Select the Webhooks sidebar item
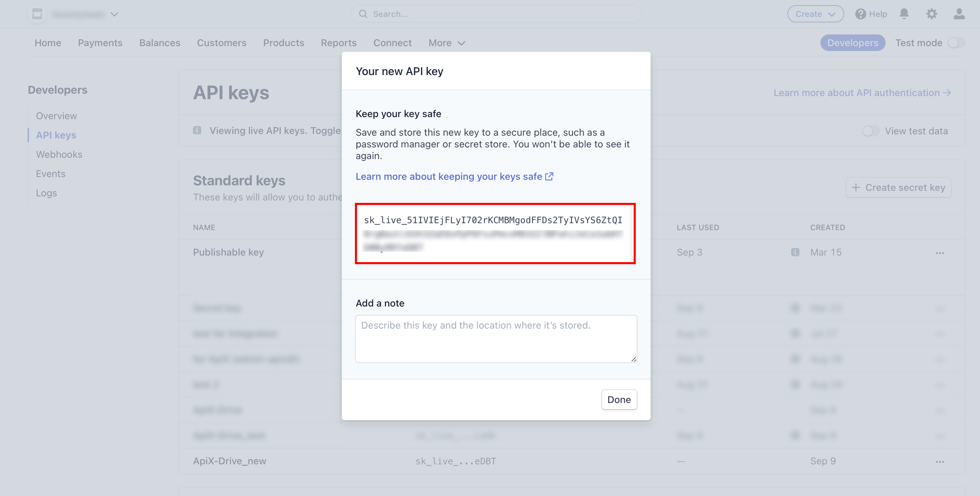 click(x=60, y=154)
